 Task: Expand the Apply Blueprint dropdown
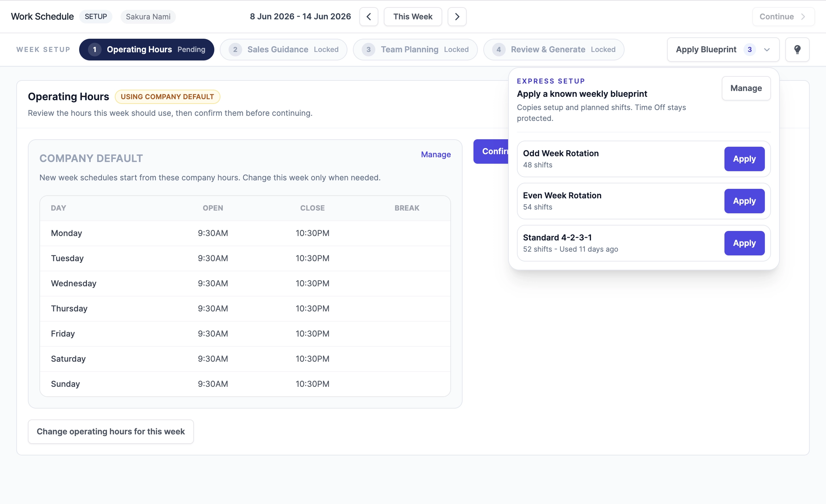723,50
